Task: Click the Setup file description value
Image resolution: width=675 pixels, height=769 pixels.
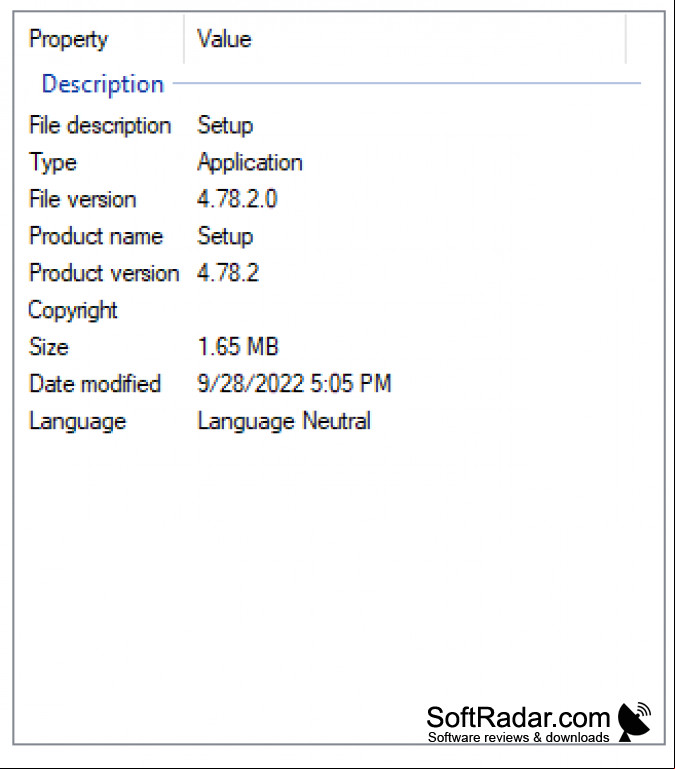Action: pos(225,126)
